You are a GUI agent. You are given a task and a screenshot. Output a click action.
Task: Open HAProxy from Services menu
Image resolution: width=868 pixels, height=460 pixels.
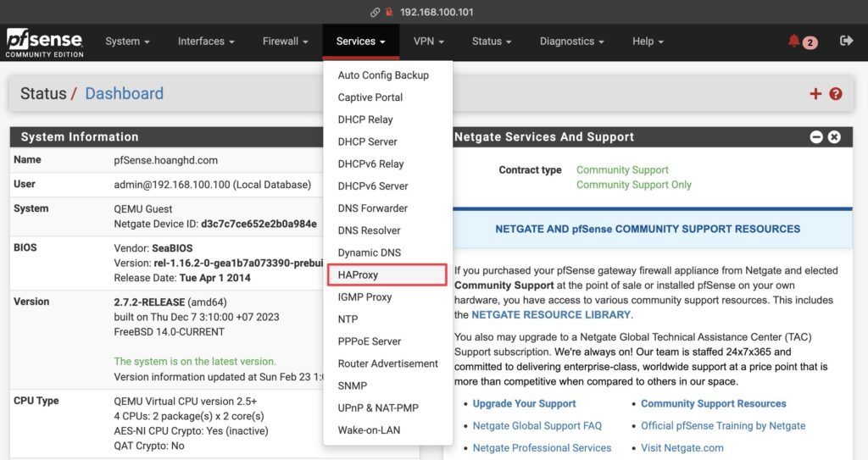click(387, 274)
